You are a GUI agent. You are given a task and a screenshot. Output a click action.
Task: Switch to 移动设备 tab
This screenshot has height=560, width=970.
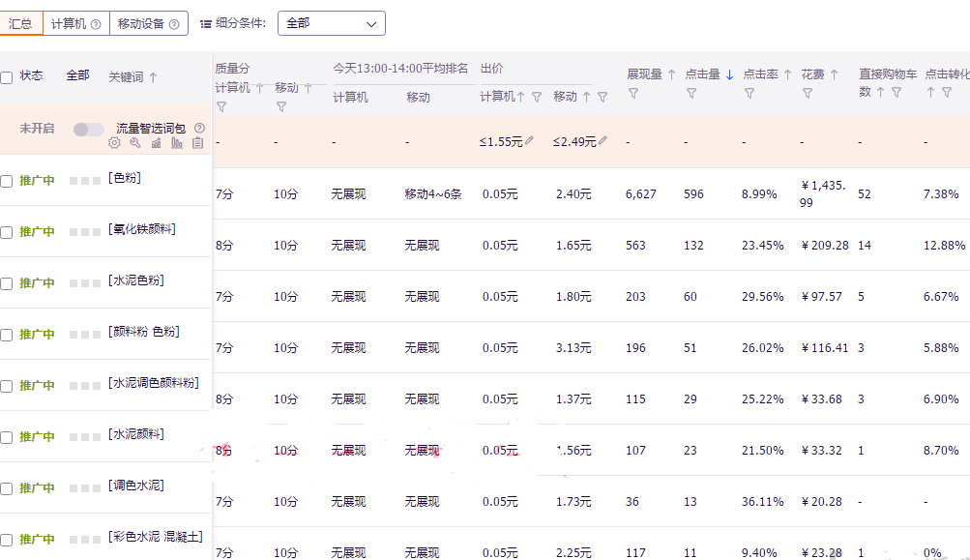[x=149, y=23]
